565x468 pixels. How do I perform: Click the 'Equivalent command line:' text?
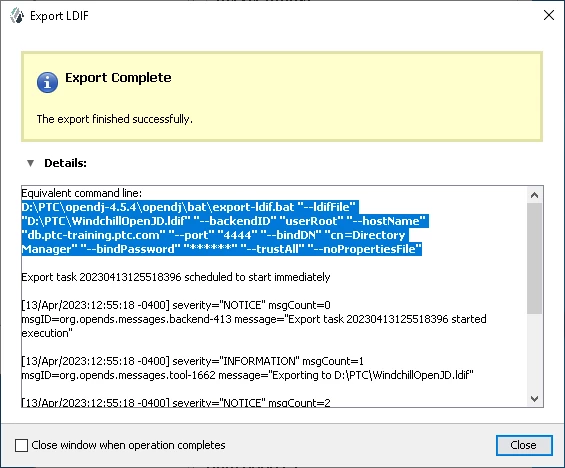click(x=82, y=193)
